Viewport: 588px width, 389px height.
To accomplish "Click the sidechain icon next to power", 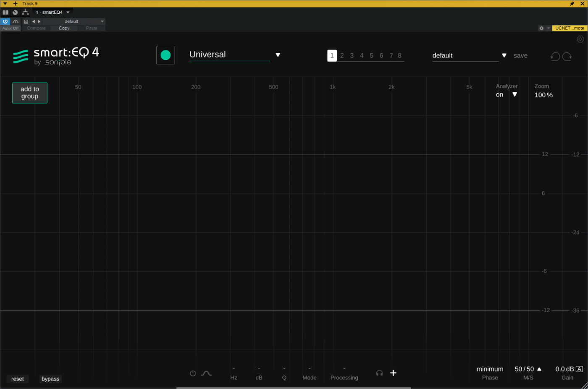I will click(x=16, y=21).
